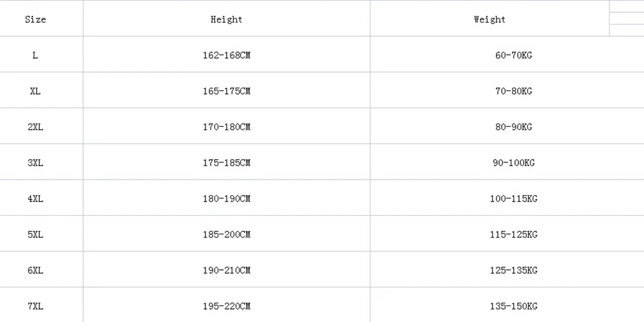This screenshot has height=322, width=644.
Task: Click the 190-210CM height value
Action: 226,270
